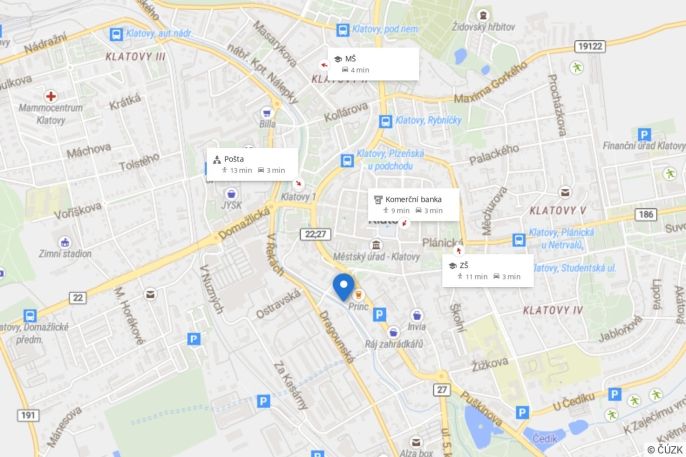686x457 pixels.
Task: Select the Klatovy, Plánická u Netvalů bus icon
Action: 519,240
